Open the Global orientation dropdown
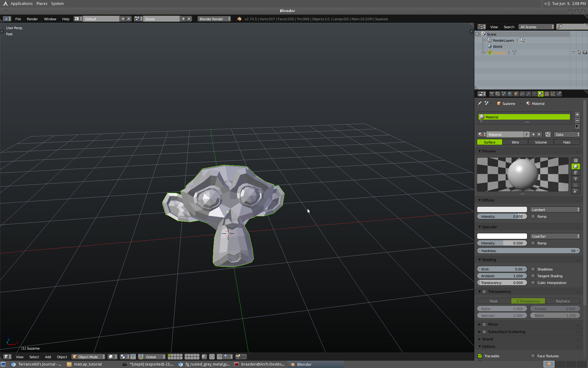 point(155,357)
